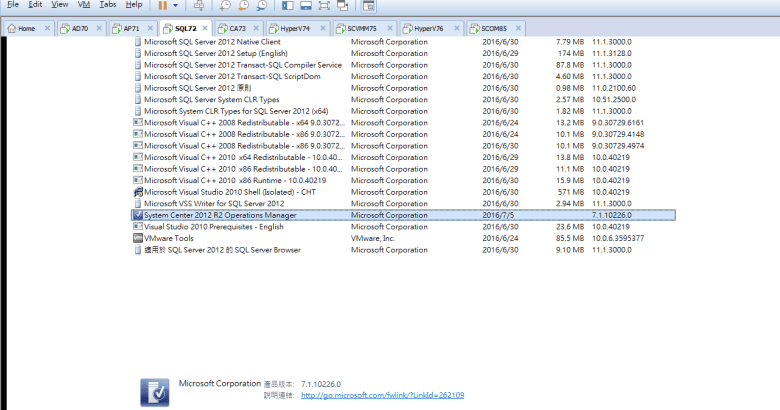Switch to the AD70 tab
Image resolution: width=780 pixels, height=410 pixels.
point(78,28)
